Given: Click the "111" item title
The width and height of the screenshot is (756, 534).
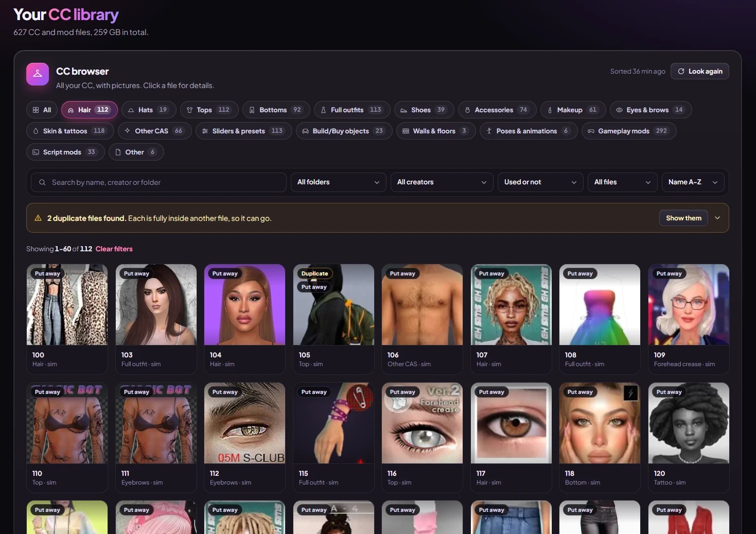Looking at the screenshot, I should tap(125, 474).
